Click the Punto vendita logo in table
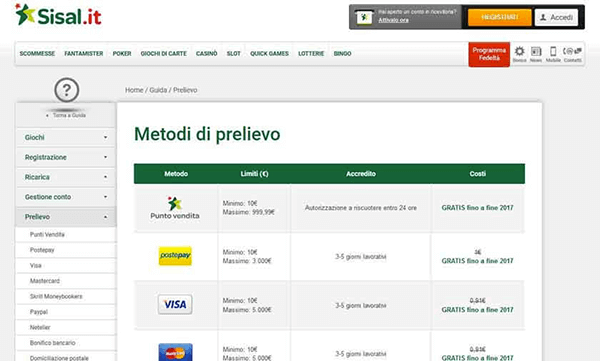This screenshot has height=361, width=600. pos(175,208)
